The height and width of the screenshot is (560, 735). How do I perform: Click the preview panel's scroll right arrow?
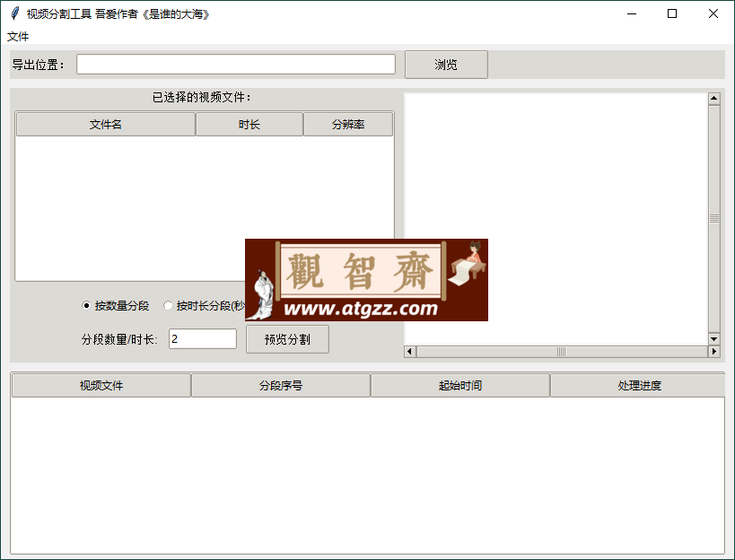pyautogui.click(x=713, y=352)
